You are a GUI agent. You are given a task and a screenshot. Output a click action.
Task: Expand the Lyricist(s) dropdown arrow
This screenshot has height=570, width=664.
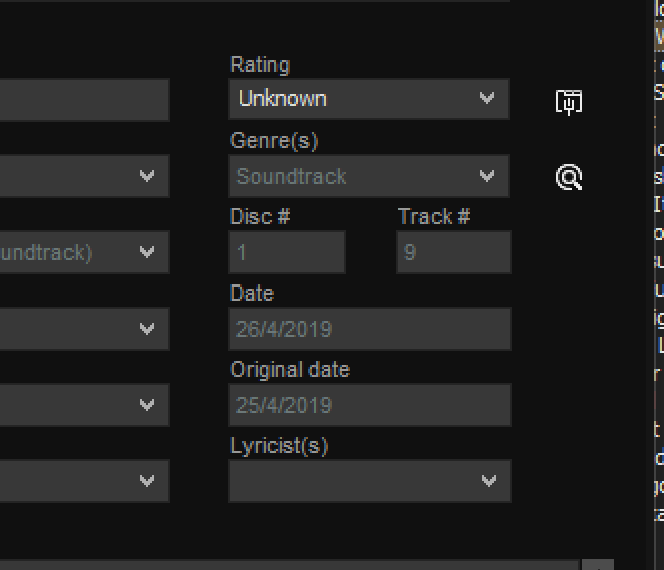click(x=488, y=481)
